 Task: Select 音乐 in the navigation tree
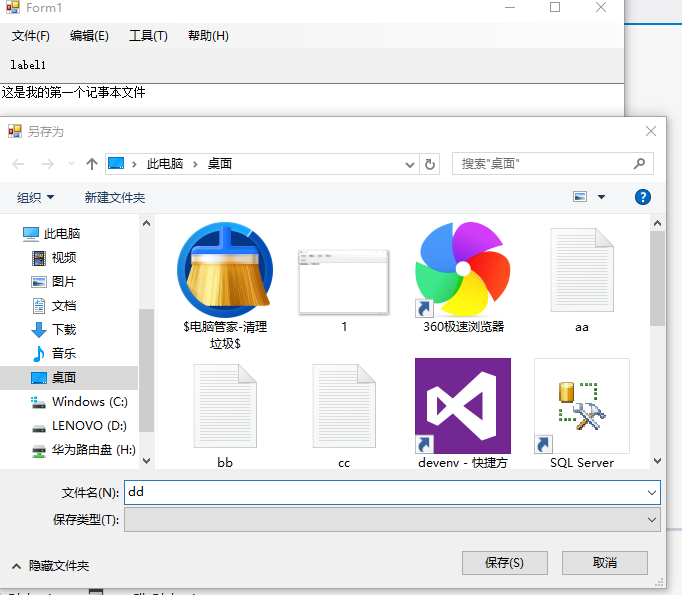[54, 353]
